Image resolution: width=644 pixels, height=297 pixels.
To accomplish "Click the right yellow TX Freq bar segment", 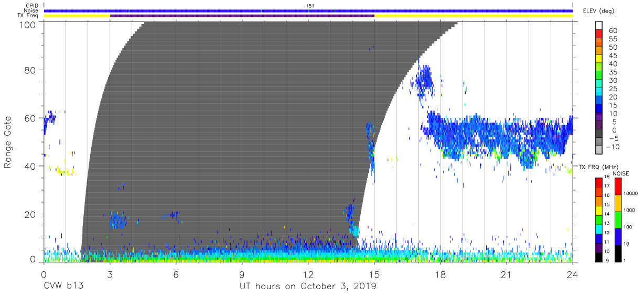I will (x=474, y=16).
